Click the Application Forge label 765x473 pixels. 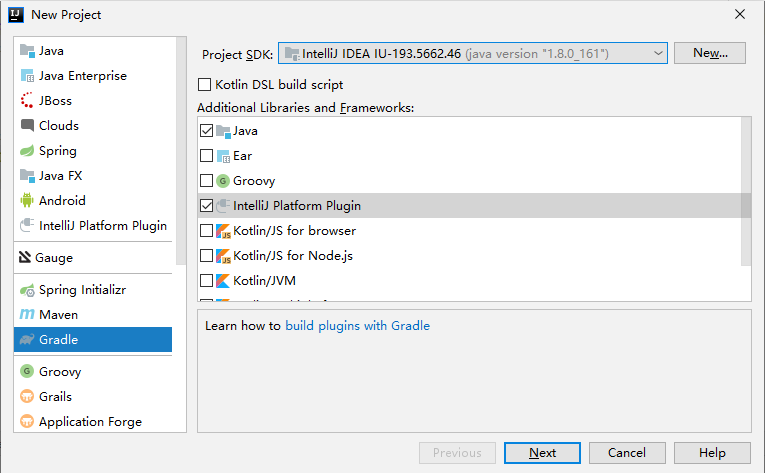(90, 421)
